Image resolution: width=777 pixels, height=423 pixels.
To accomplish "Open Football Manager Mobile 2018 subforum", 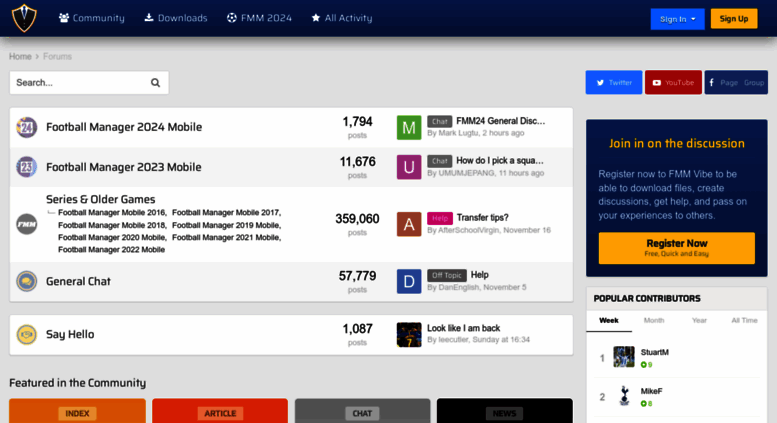I will pyautogui.click(x=112, y=225).
